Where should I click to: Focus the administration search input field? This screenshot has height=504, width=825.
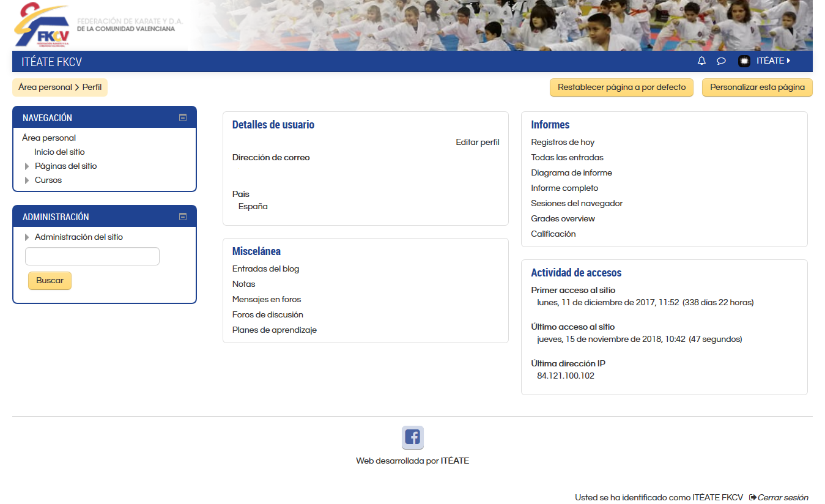click(x=92, y=256)
